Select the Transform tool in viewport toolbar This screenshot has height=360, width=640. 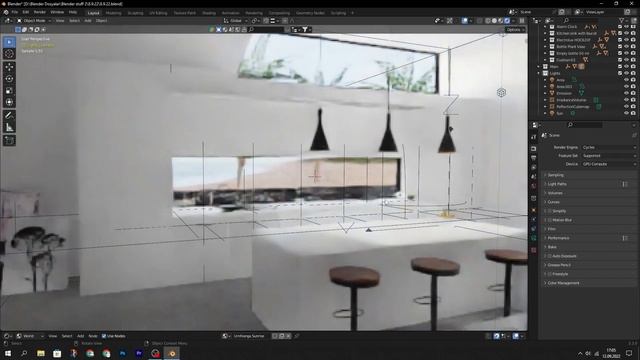pos(9,102)
